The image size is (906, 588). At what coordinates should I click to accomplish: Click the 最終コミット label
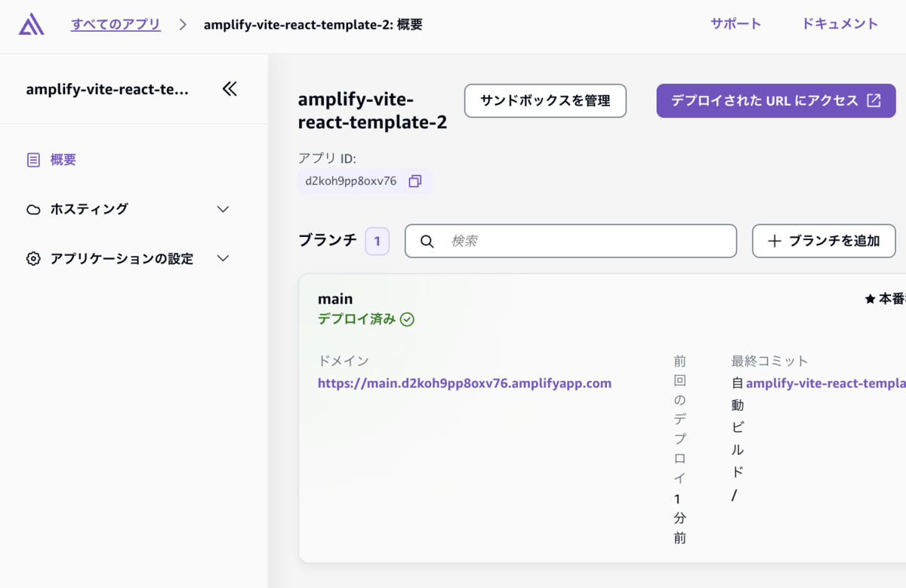(769, 361)
